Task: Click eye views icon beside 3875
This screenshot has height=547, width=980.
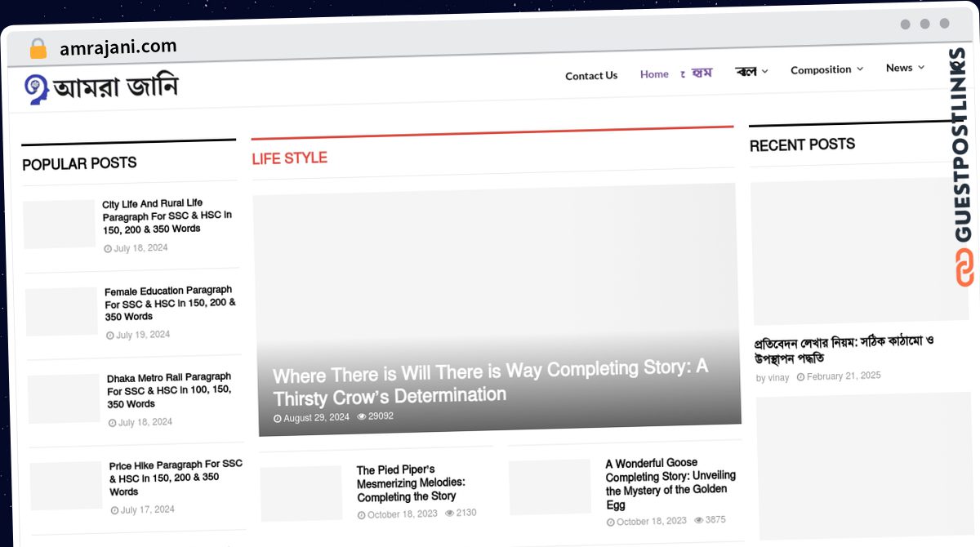Action: [699, 520]
